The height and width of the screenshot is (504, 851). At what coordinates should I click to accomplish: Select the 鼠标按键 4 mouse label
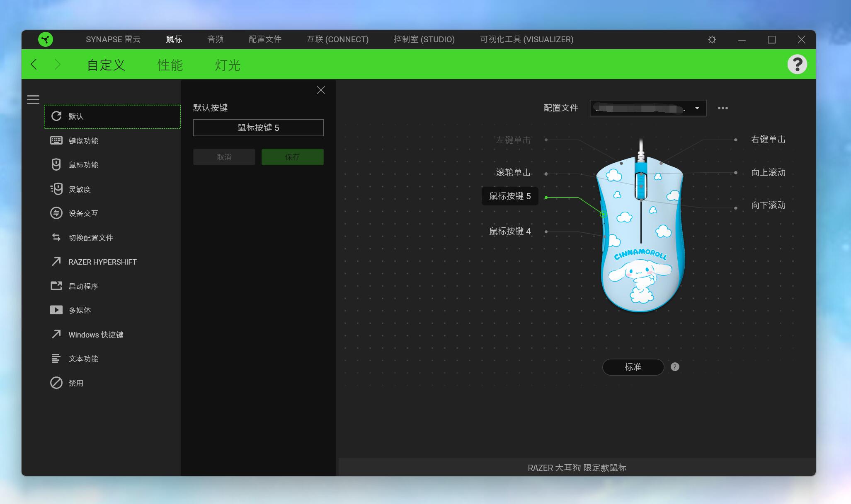pos(510,232)
